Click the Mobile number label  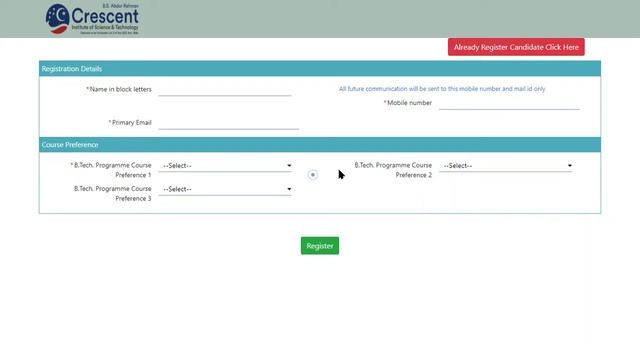(408, 103)
